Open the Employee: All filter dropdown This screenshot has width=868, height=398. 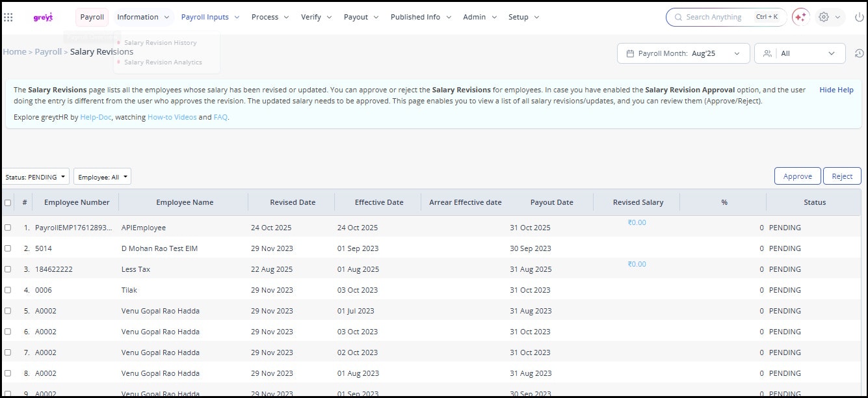click(x=102, y=177)
